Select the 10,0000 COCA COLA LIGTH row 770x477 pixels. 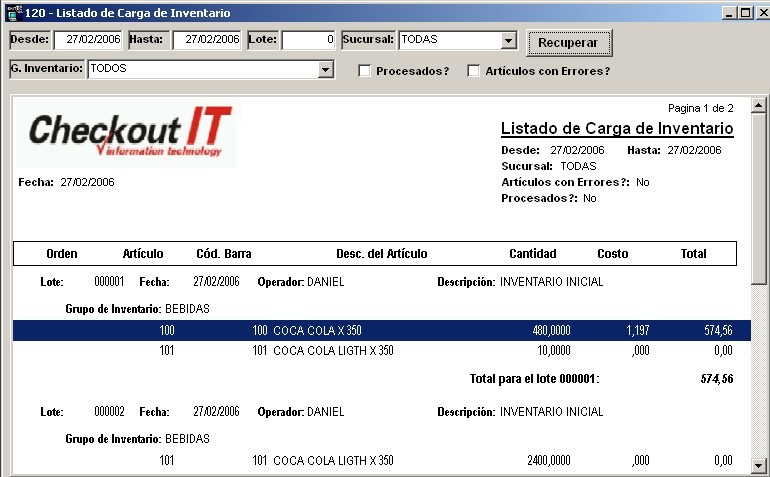pyautogui.click(x=382, y=350)
